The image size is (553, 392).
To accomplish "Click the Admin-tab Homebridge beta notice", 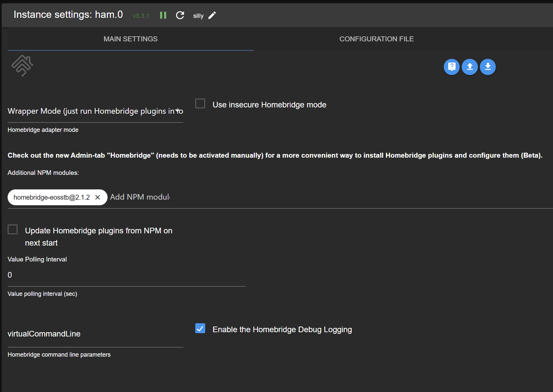I will point(275,155).
